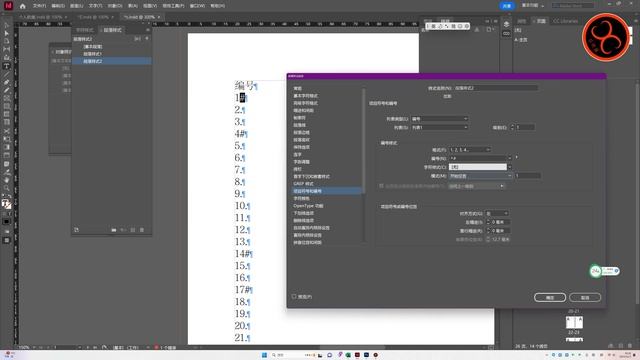Image resolution: width=640 pixels, height=360 pixels.
Task: Open the 列表类型 (List Type) dropdown
Action: pyautogui.click(x=439, y=119)
